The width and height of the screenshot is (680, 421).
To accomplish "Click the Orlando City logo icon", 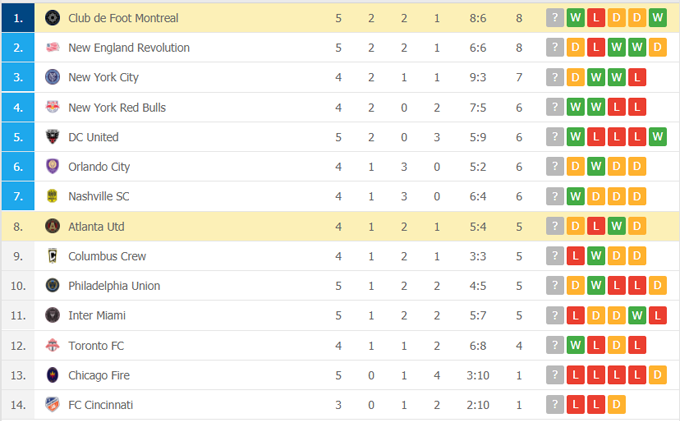I will [53, 167].
